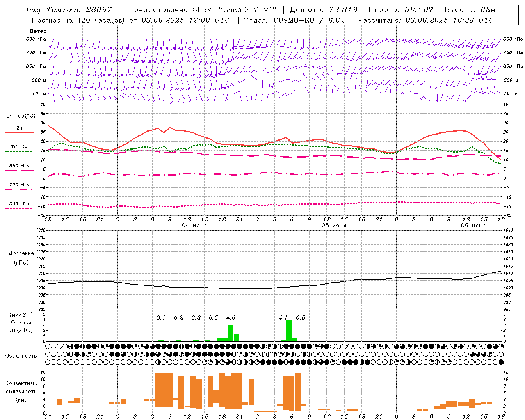Click the (км) unit label under облачность
The height and width of the screenshot is (420, 525).
[21, 399]
